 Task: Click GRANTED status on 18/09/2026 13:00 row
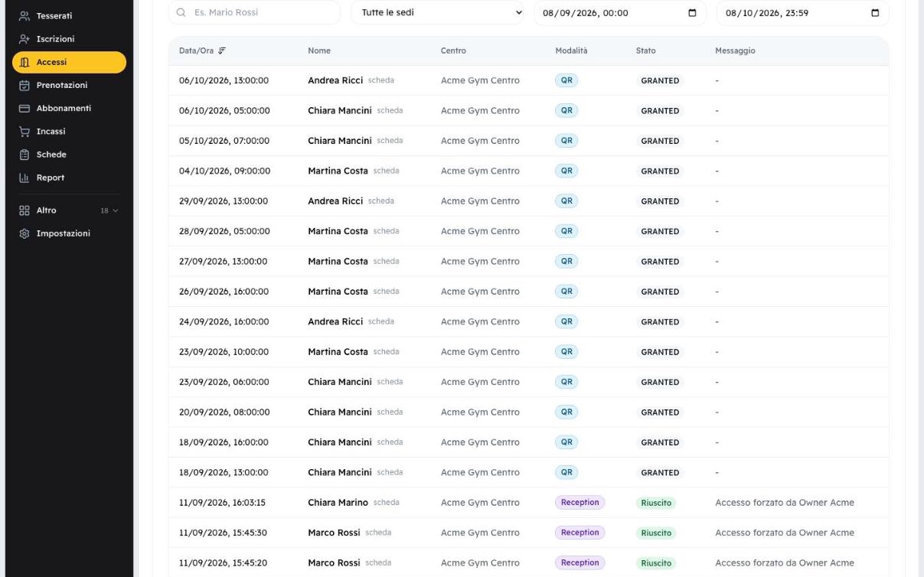click(x=660, y=473)
